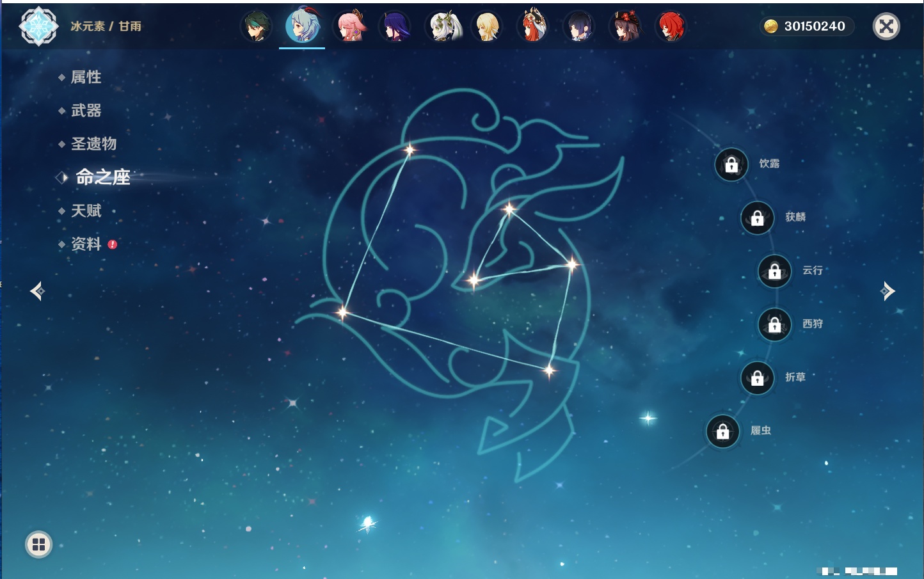This screenshot has height=579, width=924.
Task: Go to the 武器 weapon page
Action: click(x=86, y=111)
